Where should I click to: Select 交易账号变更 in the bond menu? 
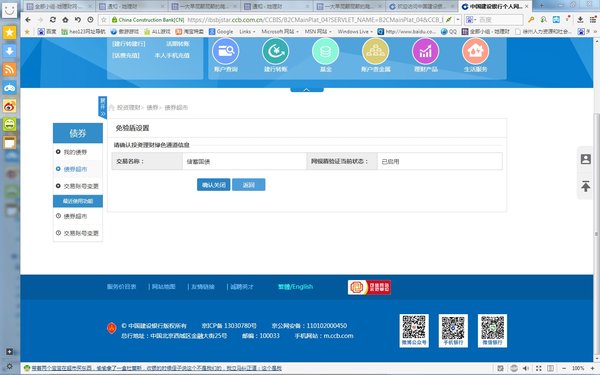point(81,186)
